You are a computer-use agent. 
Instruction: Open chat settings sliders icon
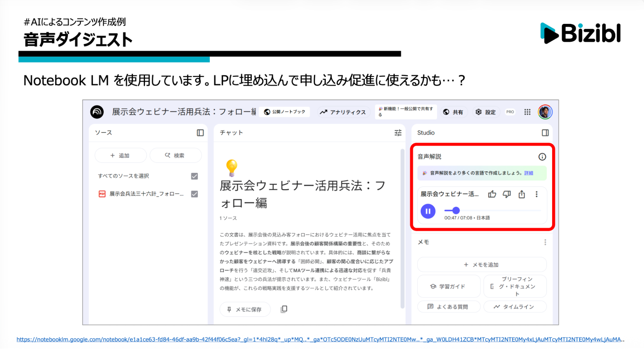click(398, 133)
